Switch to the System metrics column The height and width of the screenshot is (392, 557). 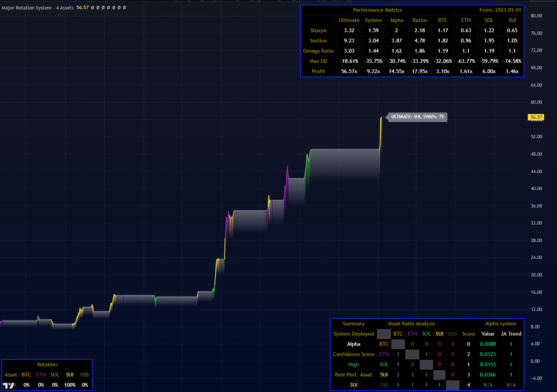pos(373,20)
